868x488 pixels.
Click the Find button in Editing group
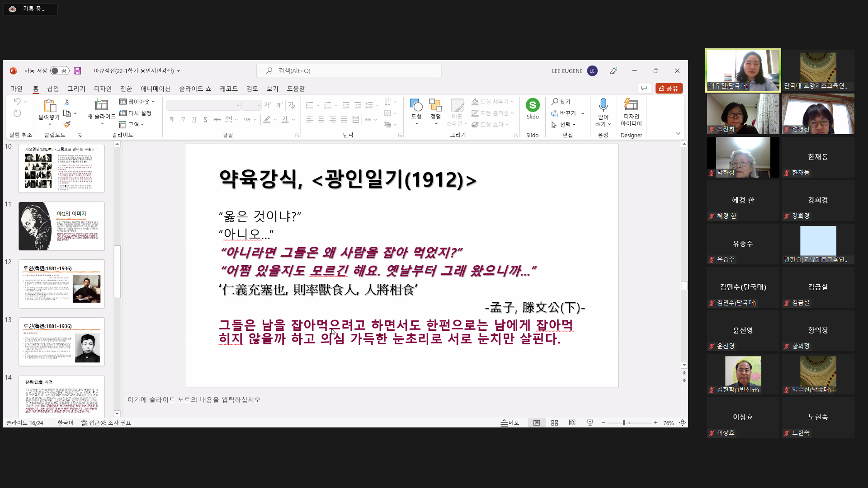click(x=561, y=102)
